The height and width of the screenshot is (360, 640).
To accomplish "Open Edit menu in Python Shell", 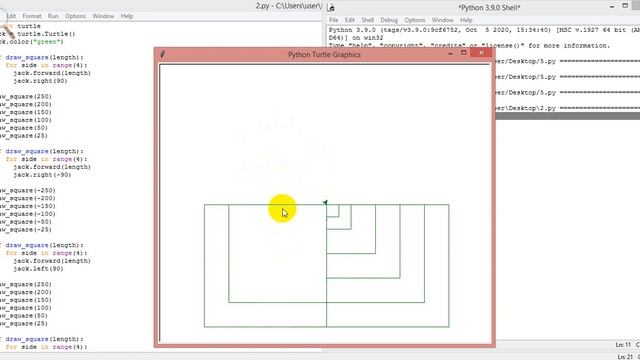I will [349, 20].
